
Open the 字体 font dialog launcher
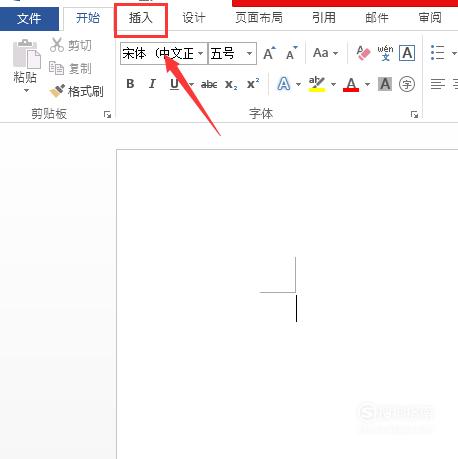tap(414, 115)
